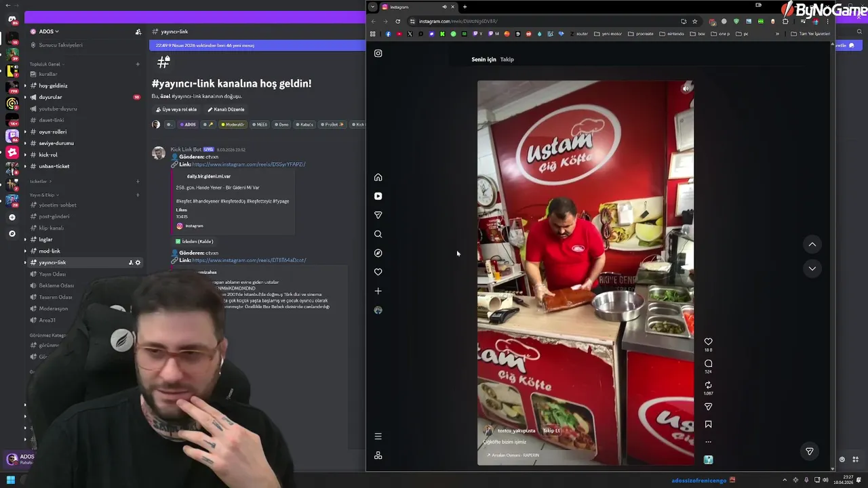Open the 'duyurular' Discord channel
Image resolution: width=868 pixels, height=488 pixels.
point(50,97)
